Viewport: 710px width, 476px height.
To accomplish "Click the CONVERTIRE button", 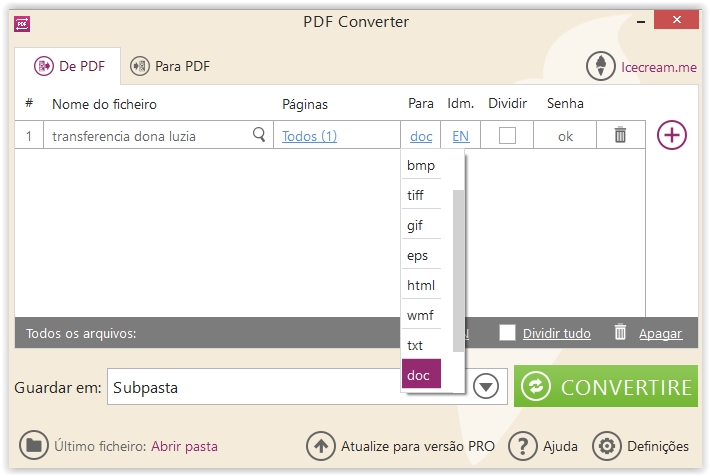I will pos(605,386).
